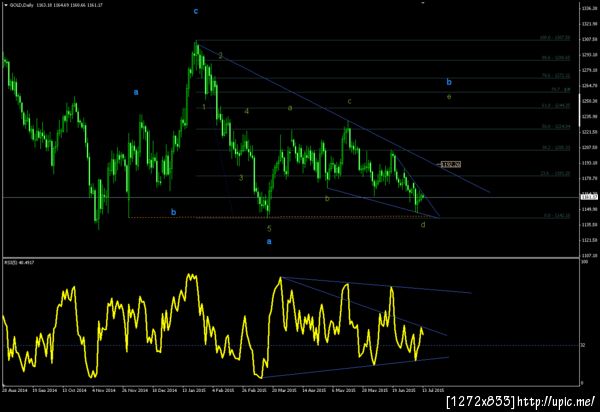Select the blue 'a' label left of January peak
This screenshot has height=412, width=600.
(136, 92)
